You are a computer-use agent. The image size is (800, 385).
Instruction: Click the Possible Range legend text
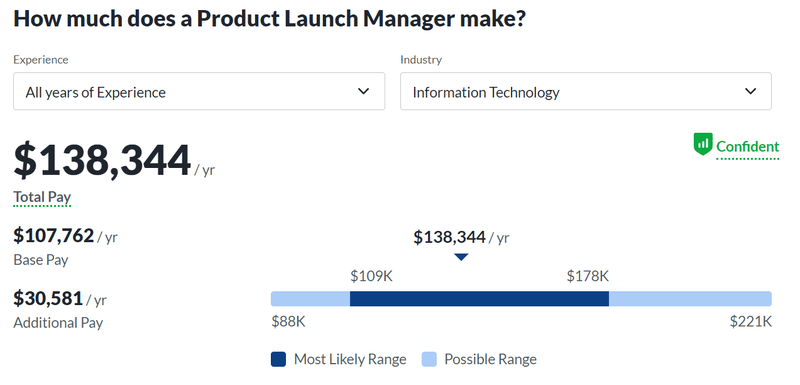pos(490,360)
